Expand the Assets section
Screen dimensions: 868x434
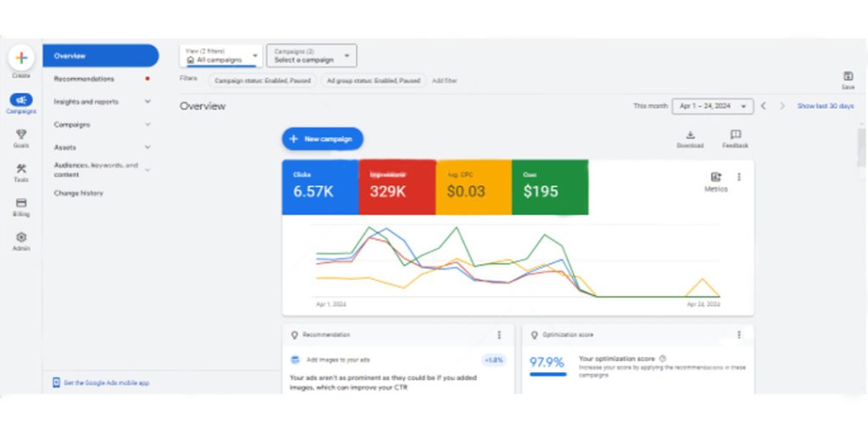pyautogui.click(x=101, y=147)
